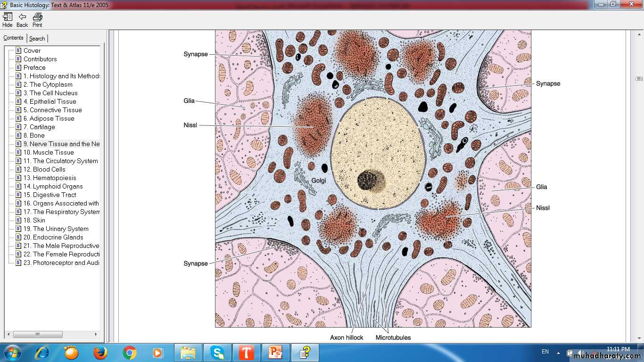The height and width of the screenshot is (362, 644).
Task: Click page icon beside 7. Cartilage
Action: pyautogui.click(x=18, y=127)
